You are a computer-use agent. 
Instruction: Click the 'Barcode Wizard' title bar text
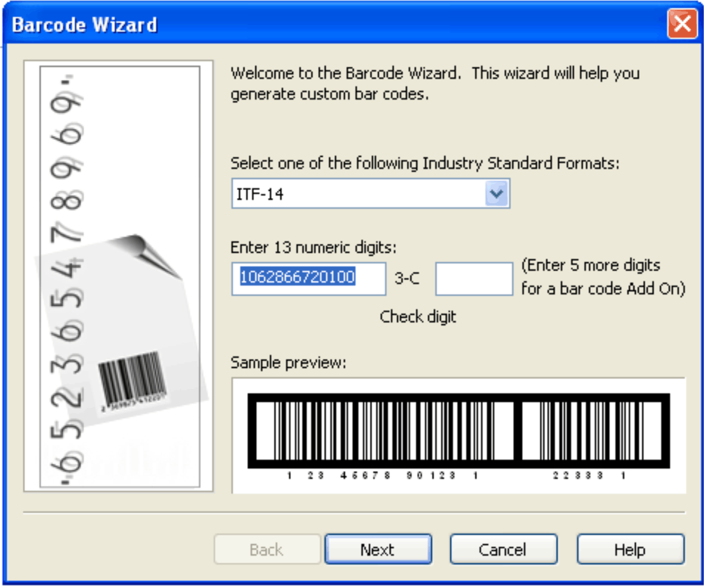pos(84,25)
